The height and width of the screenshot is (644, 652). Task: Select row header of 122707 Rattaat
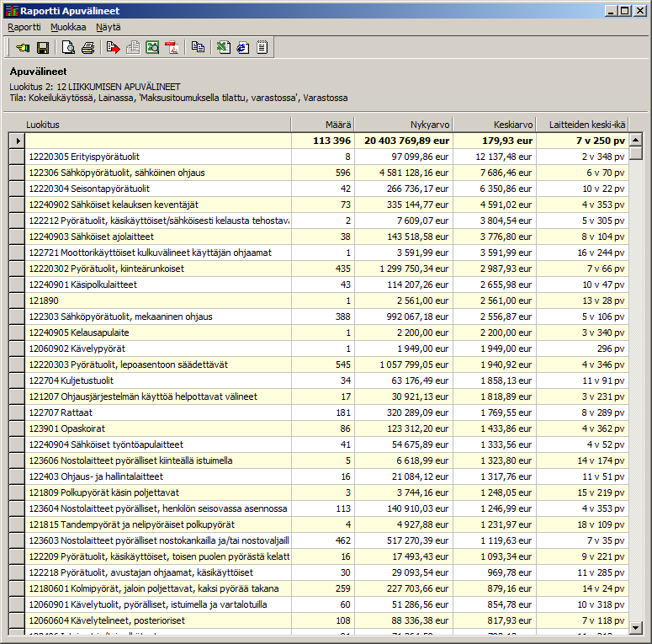[x=17, y=412]
